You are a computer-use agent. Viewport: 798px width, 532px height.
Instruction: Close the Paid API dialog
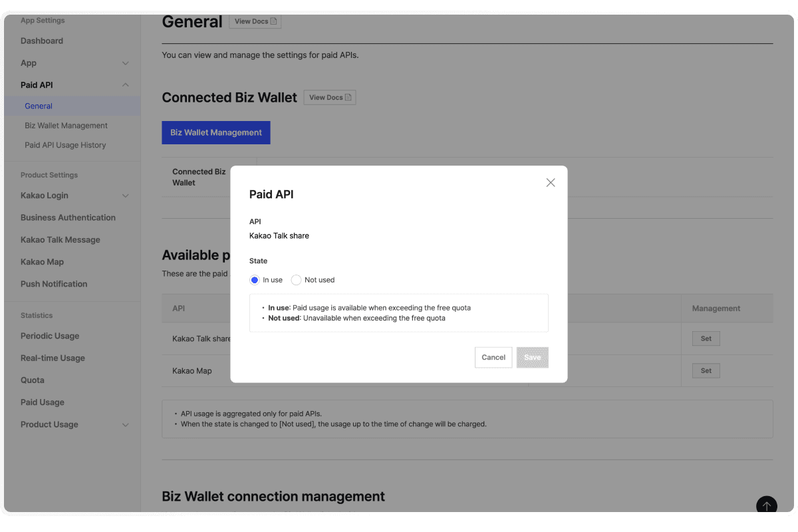(550, 183)
